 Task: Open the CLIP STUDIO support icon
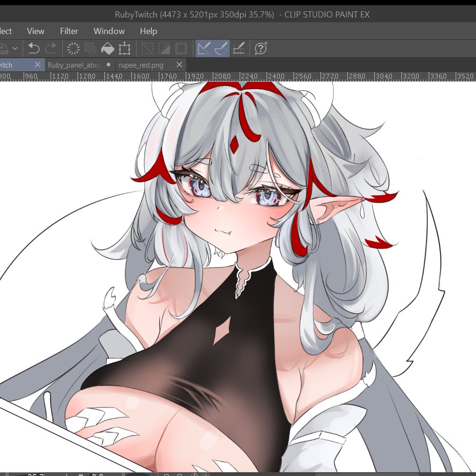click(x=261, y=48)
